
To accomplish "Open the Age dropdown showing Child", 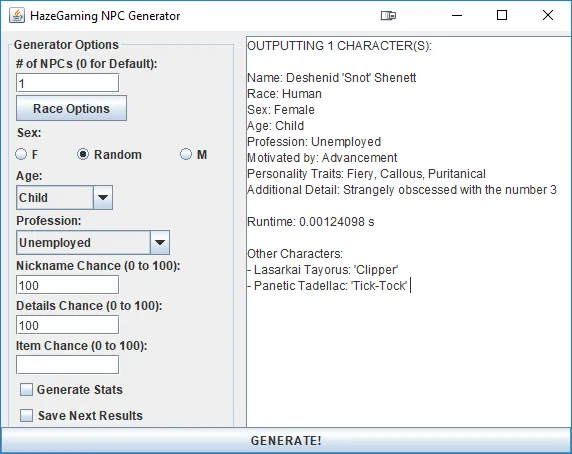I will (x=65, y=198).
